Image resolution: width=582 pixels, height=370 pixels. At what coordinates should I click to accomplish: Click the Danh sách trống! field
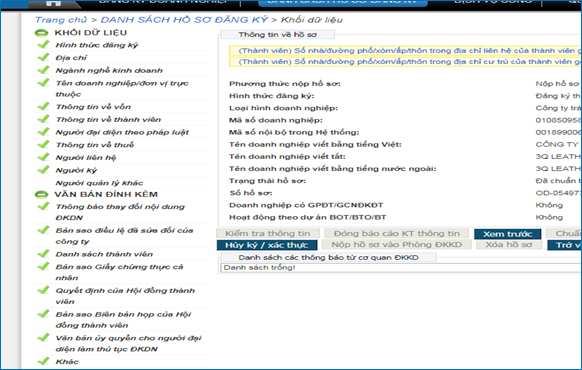(401, 268)
